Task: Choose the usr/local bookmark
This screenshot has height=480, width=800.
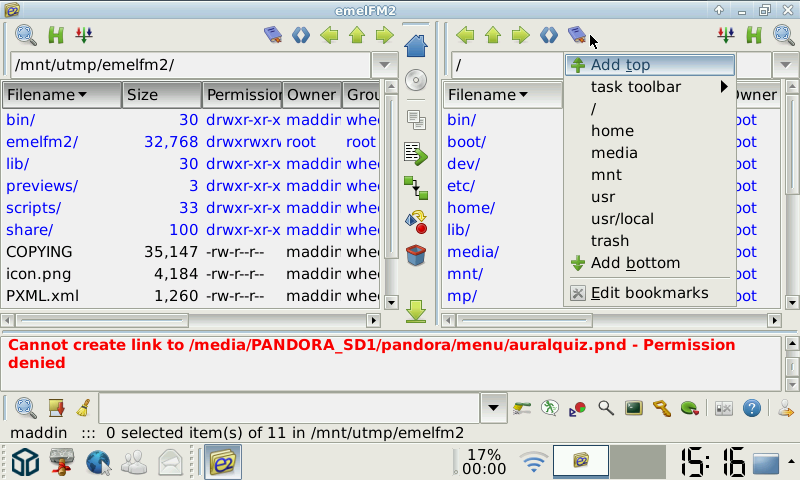Action: [x=650, y=218]
